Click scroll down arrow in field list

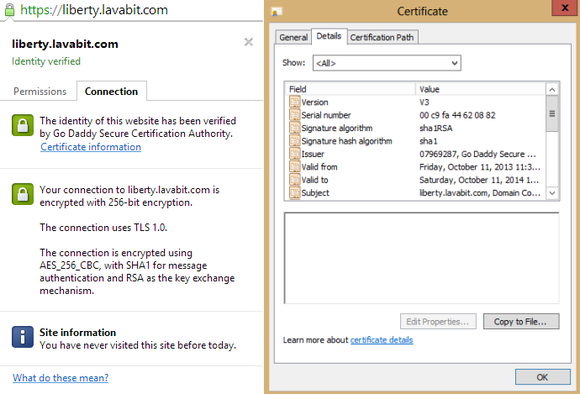552,193
